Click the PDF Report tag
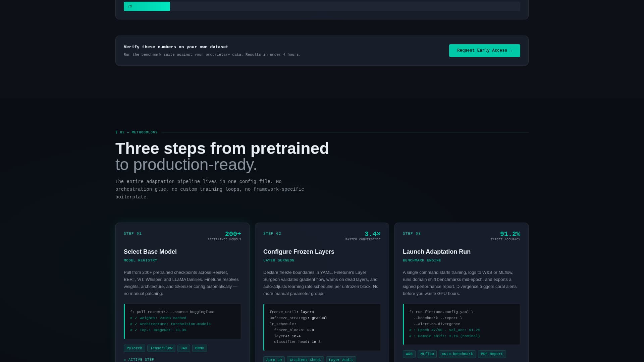 [x=492, y=354]
